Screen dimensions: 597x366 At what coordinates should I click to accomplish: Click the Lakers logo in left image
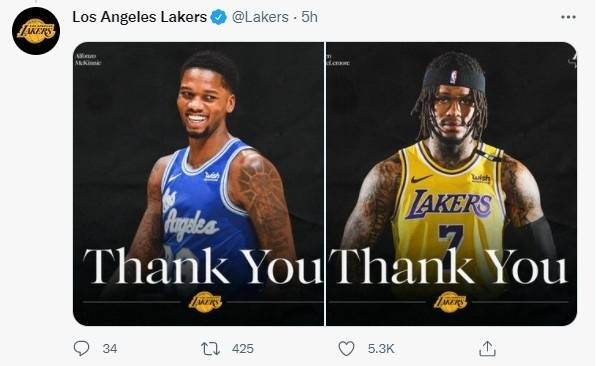point(205,302)
